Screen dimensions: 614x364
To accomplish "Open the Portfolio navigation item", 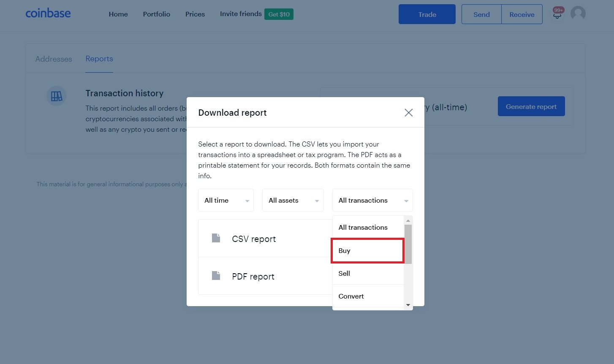I will click(156, 14).
